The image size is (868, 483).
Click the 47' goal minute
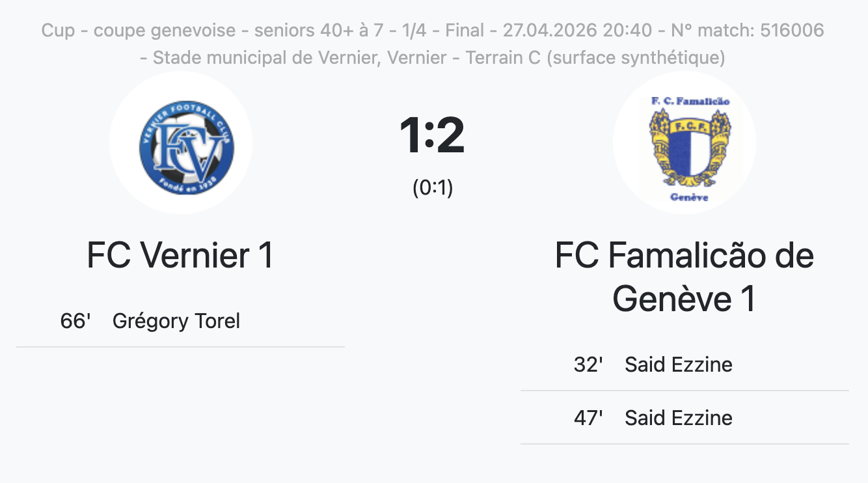pos(588,418)
